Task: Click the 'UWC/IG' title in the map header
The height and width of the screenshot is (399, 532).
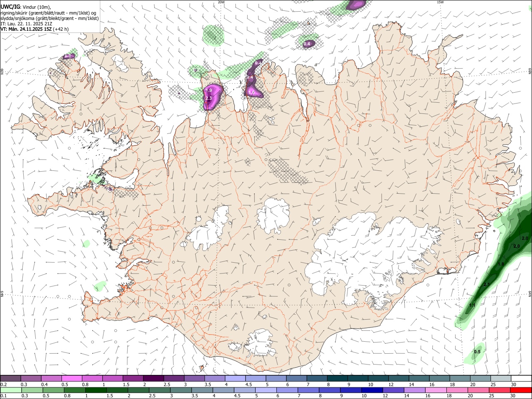Action: [10, 6]
